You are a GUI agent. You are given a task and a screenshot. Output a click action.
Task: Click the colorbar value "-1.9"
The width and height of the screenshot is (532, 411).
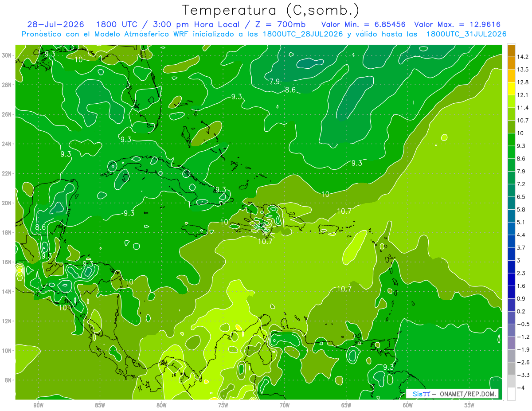click(523, 349)
